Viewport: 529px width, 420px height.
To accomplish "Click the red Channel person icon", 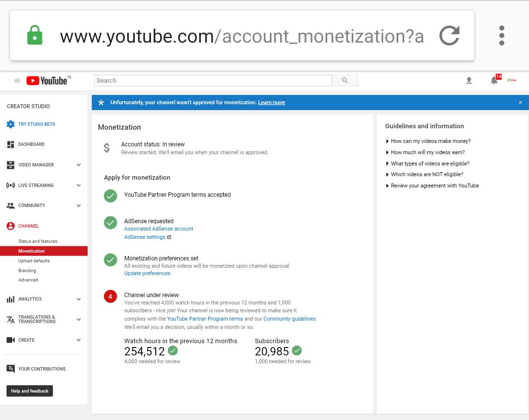I will 10,226.
